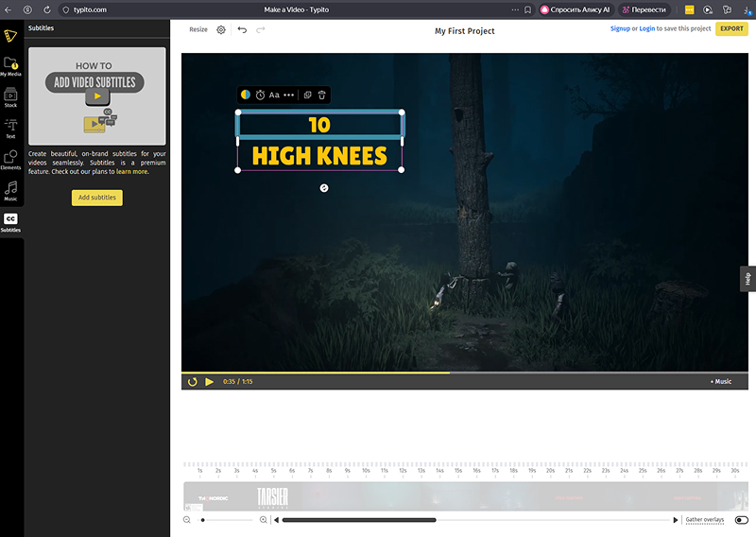Screen dimensions: 756x537
Task: Undo the last action
Action: 242,30
